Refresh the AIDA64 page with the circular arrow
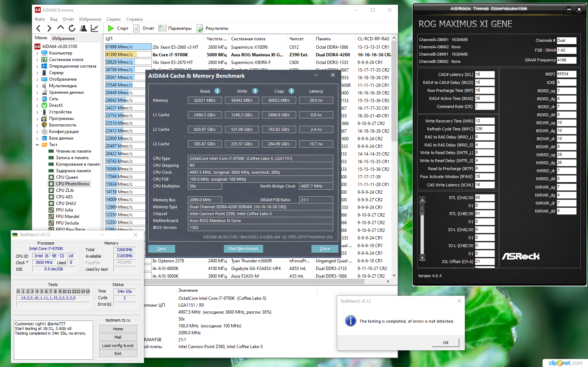The height and width of the screenshot is (367, 588). 72,28
